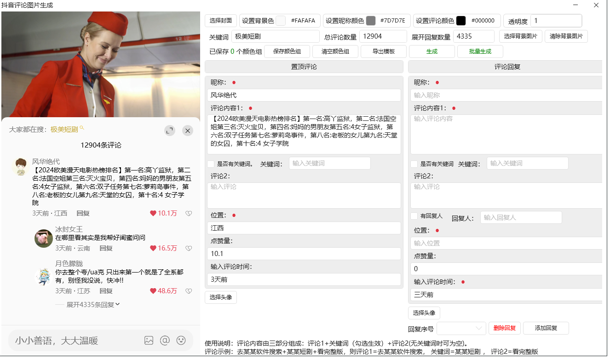The height and width of the screenshot is (364, 610).
Task: Click the image attachment icon in comment bar
Action: click(x=148, y=341)
